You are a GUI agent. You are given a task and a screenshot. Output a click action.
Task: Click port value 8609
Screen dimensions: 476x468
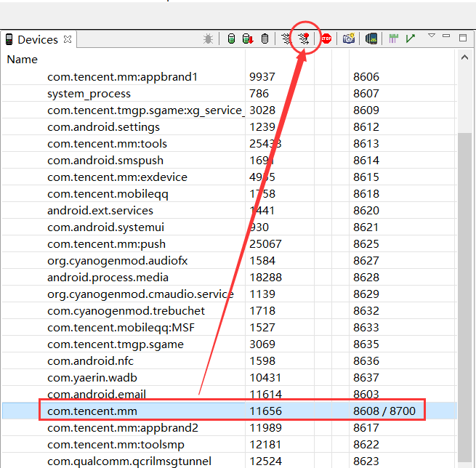coord(366,110)
